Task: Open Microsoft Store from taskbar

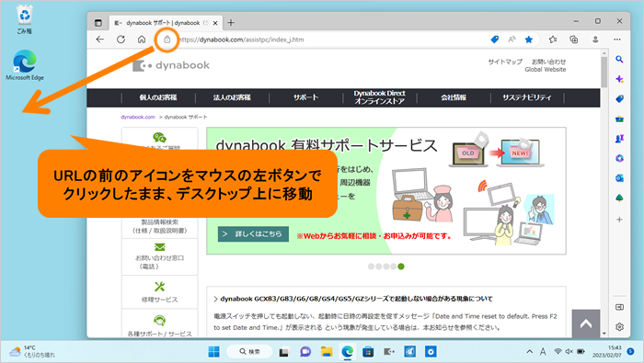Action: (368, 352)
